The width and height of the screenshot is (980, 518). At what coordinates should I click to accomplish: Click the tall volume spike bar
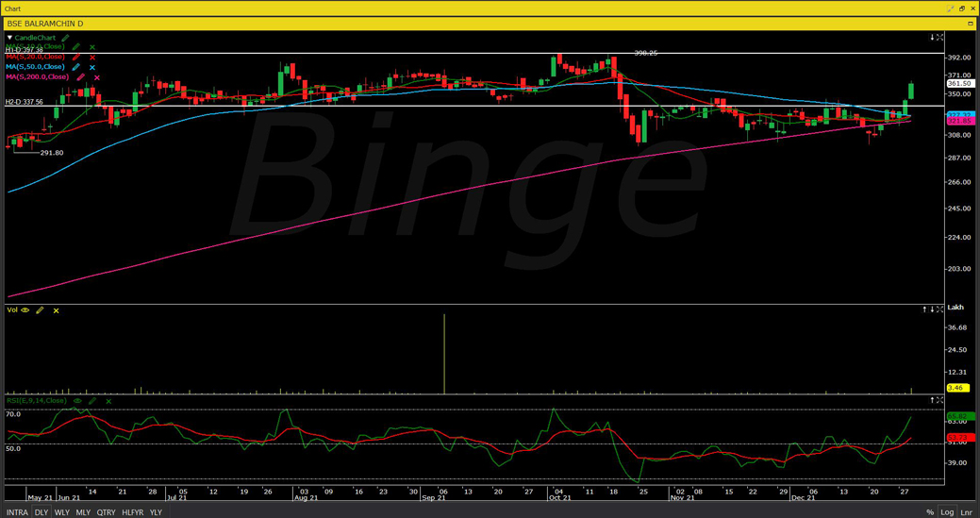444,354
